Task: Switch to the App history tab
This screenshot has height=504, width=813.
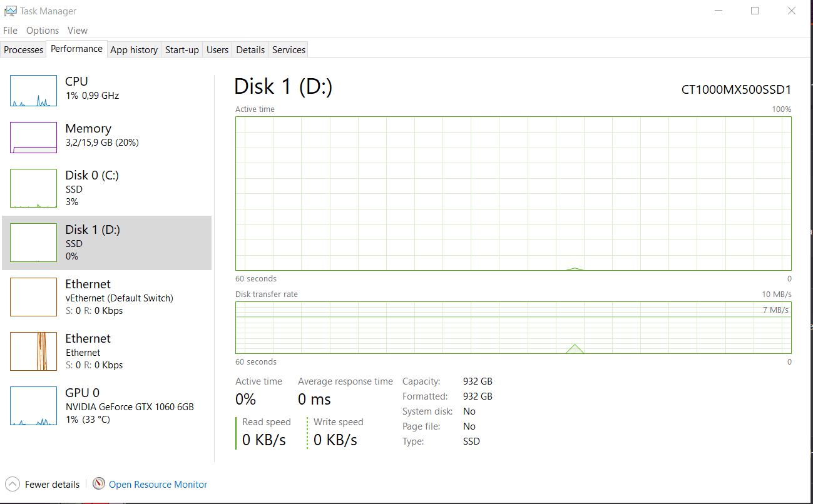Action: (134, 50)
